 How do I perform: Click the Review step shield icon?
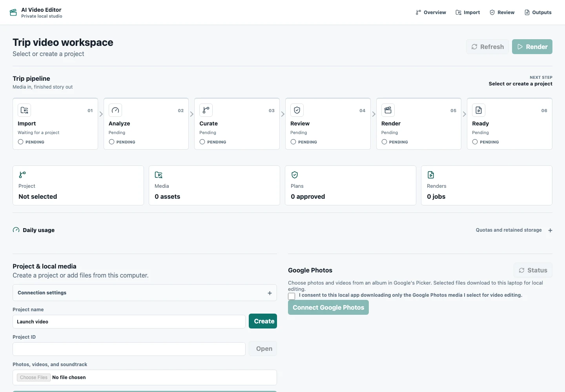[297, 110]
